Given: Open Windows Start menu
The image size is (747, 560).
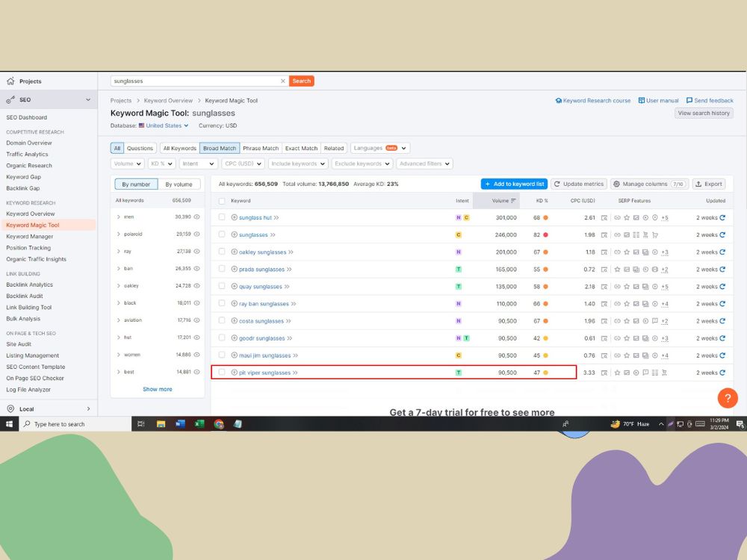Looking at the screenshot, I should click(x=9, y=424).
